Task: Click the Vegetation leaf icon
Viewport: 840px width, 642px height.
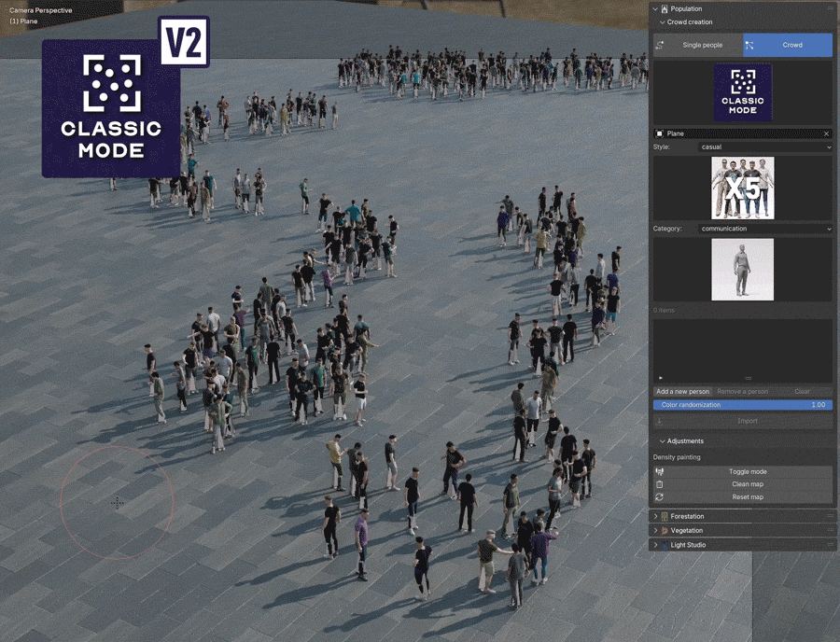Action: [664, 530]
